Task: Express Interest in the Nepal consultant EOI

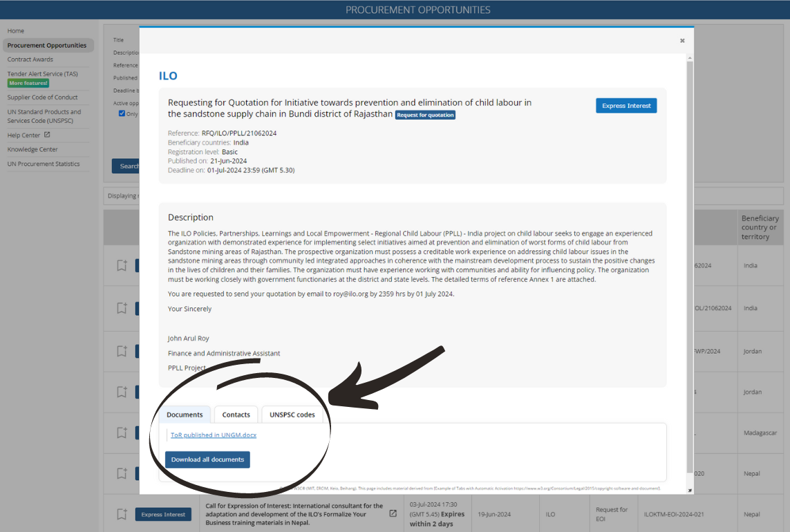Action: click(x=163, y=514)
